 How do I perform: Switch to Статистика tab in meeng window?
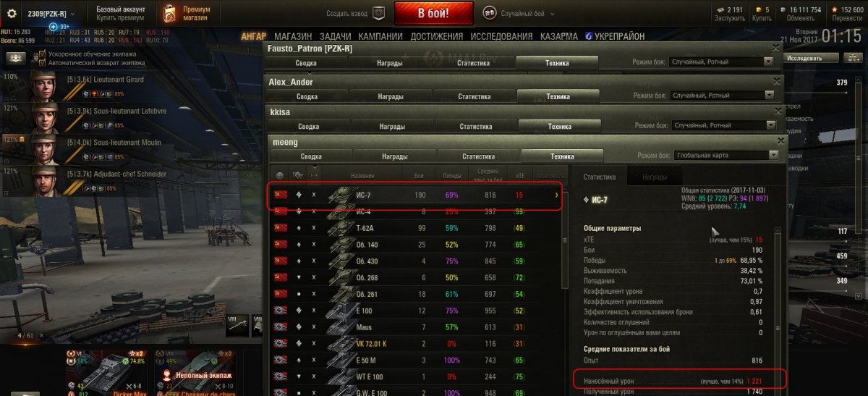tap(478, 156)
